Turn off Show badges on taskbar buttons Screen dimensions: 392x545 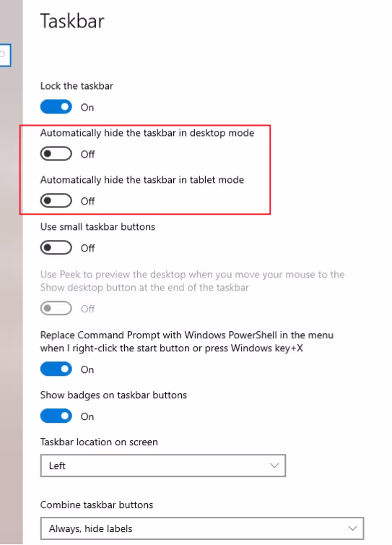pyautogui.click(x=56, y=416)
